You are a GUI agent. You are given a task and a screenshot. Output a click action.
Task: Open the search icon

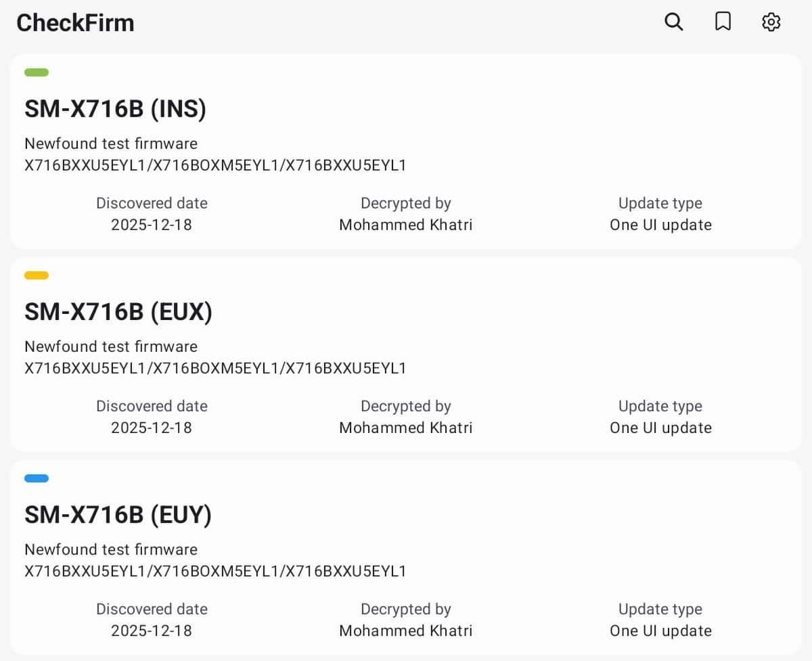point(673,22)
